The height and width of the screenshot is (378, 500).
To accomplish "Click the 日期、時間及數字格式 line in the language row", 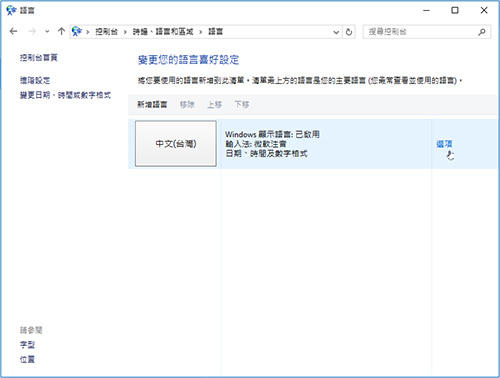I will pos(266,154).
